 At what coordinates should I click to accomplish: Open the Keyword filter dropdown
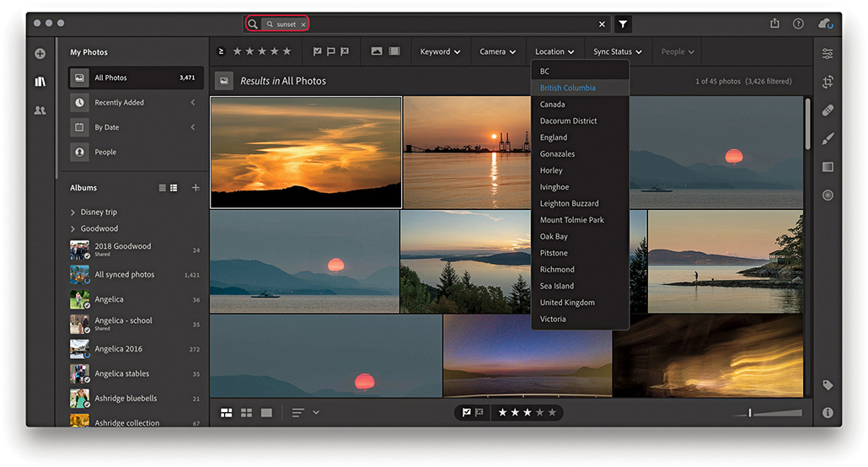440,51
